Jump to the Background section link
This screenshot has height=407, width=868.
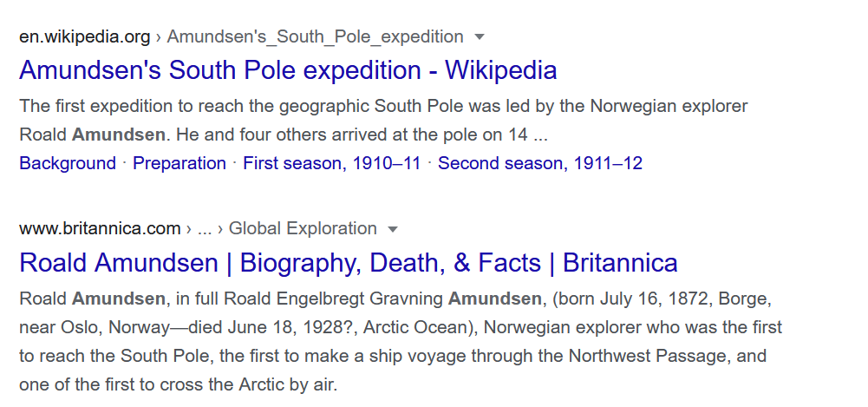[x=68, y=163]
